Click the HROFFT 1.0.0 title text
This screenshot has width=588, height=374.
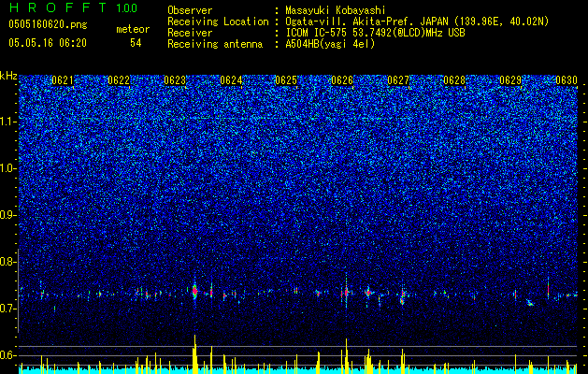click(73, 7)
